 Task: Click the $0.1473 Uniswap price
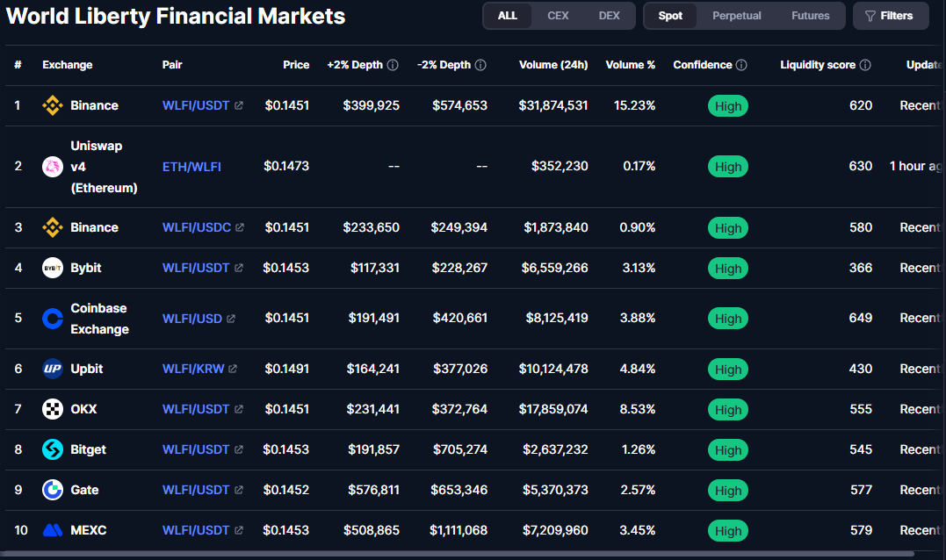pos(286,166)
